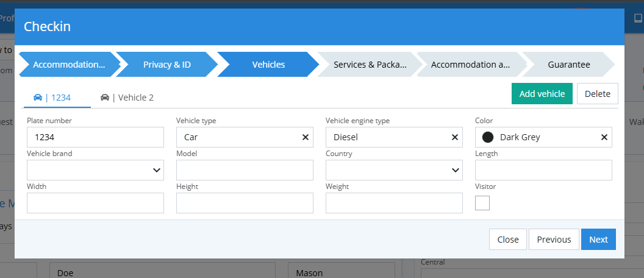Click the Delete button
This screenshot has width=644, height=278.
pos(598,94)
